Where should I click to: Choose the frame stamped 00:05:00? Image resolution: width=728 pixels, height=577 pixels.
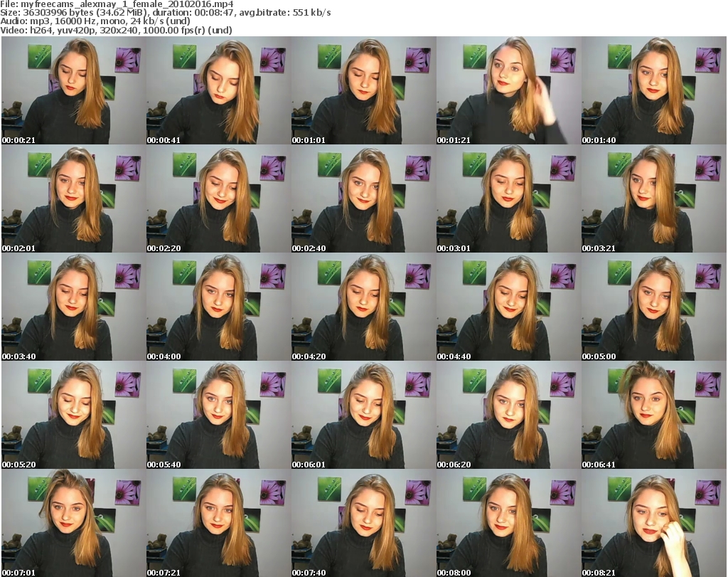[x=654, y=307]
